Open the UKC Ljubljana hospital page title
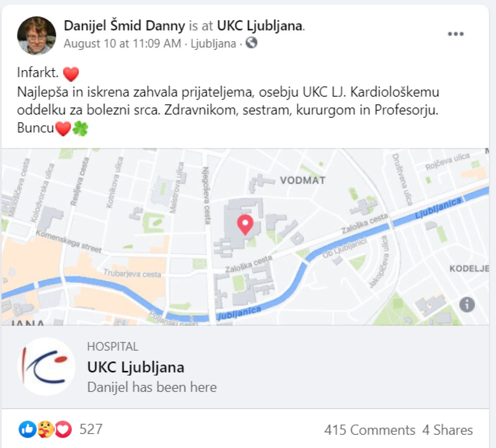This screenshot has width=496, height=448. pyautogui.click(x=136, y=367)
